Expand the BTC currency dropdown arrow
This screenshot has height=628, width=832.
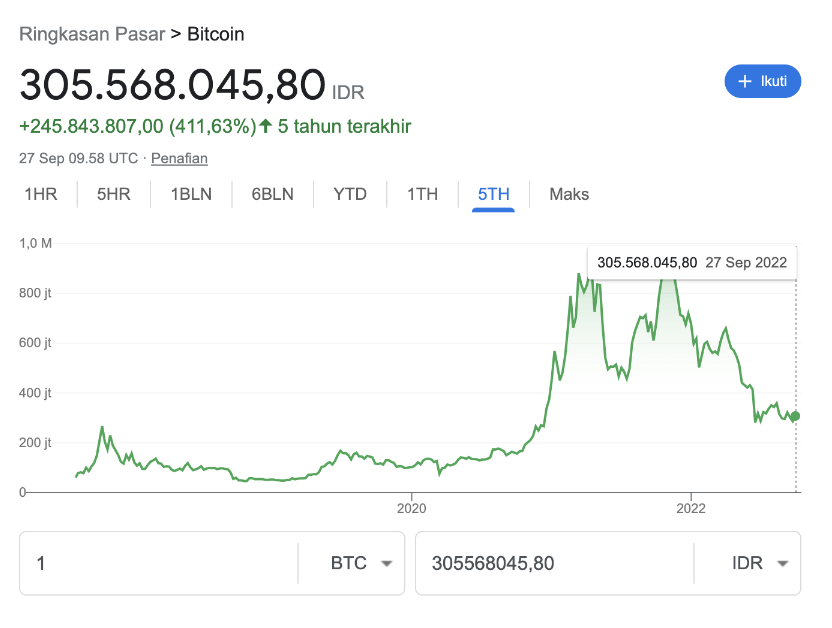[x=387, y=563]
